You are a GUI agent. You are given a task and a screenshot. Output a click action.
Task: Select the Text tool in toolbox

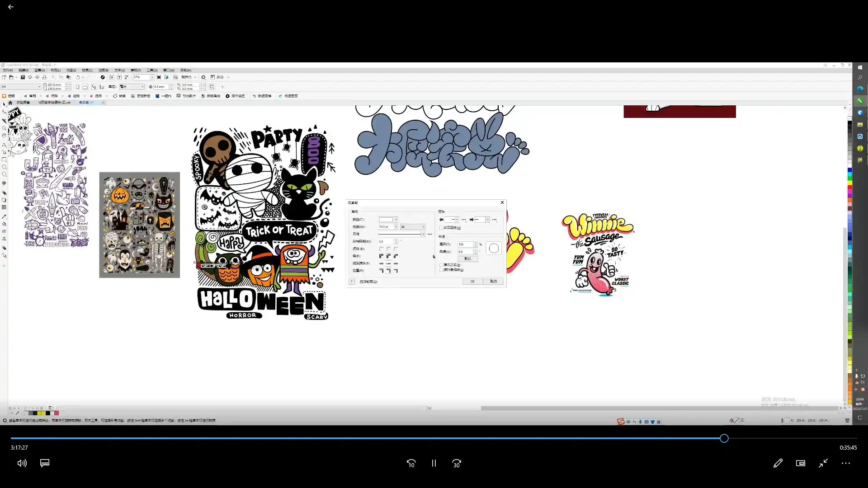coord(4,183)
